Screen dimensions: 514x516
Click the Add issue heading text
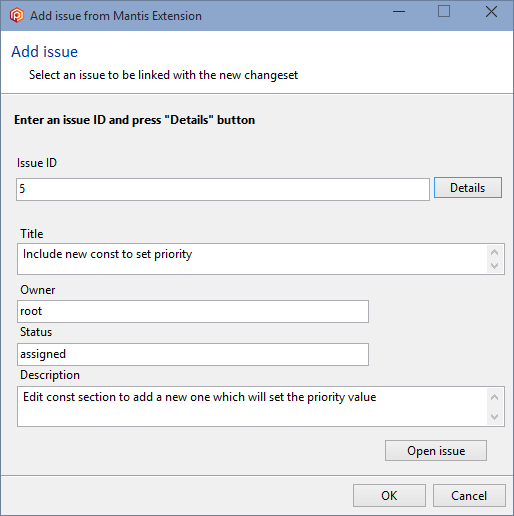[45, 52]
